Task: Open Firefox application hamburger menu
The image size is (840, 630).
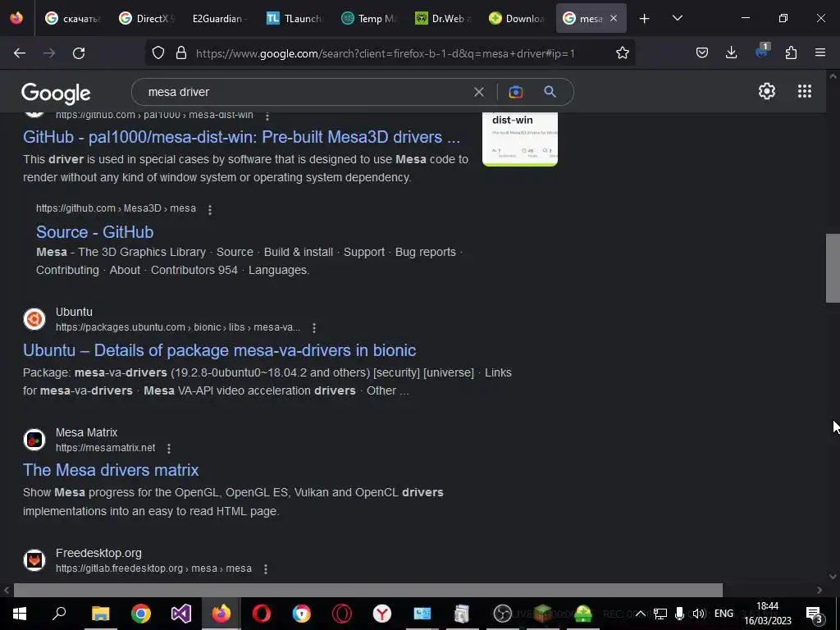Action: (x=820, y=53)
